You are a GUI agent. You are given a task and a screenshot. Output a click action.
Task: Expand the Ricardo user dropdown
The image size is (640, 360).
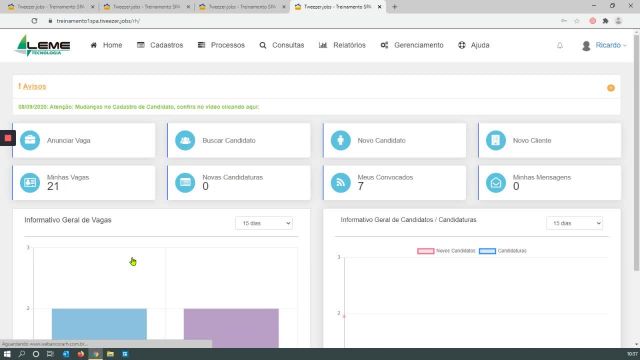pyautogui.click(x=611, y=45)
